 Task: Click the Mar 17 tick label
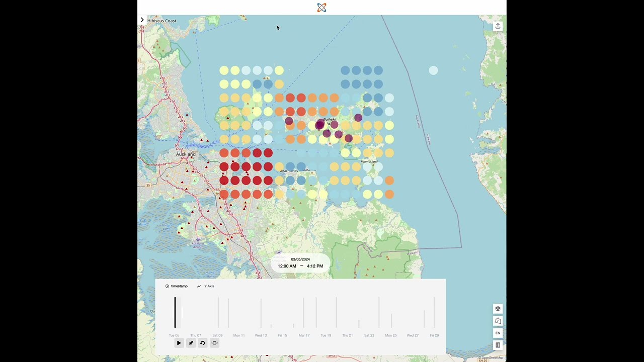tap(304, 335)
